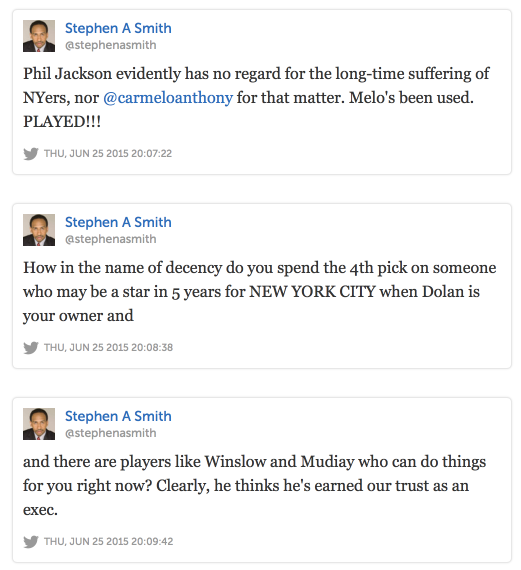521x570 pixels.
Task: Click the Phil Jackson tweet text
Action: point(256,97)
